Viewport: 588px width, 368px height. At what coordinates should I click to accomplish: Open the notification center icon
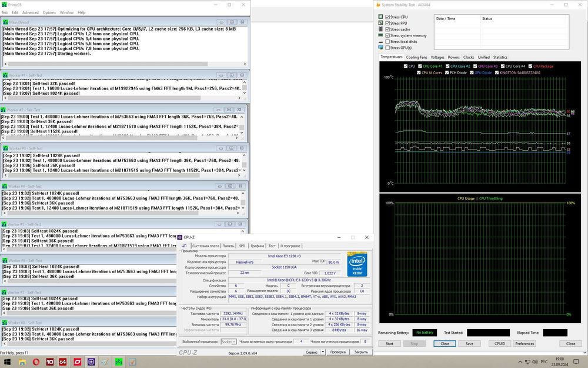coord(576,362)
